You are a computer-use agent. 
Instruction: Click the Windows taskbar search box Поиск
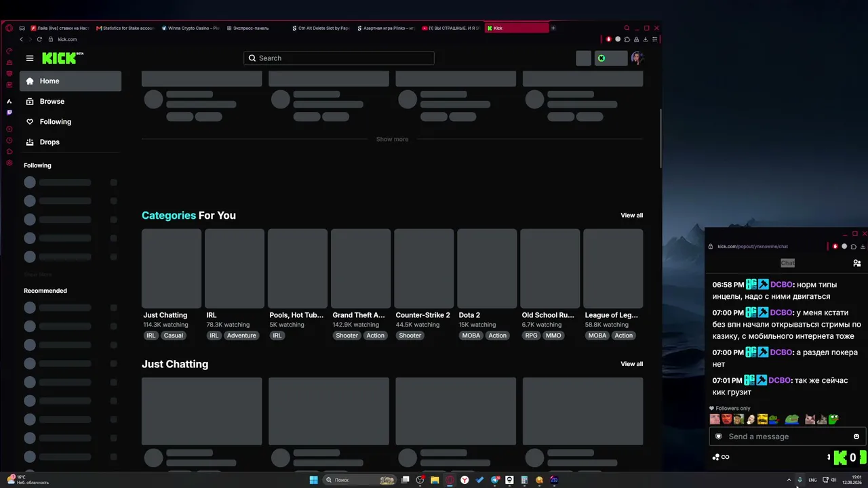[x=359, y=480]
